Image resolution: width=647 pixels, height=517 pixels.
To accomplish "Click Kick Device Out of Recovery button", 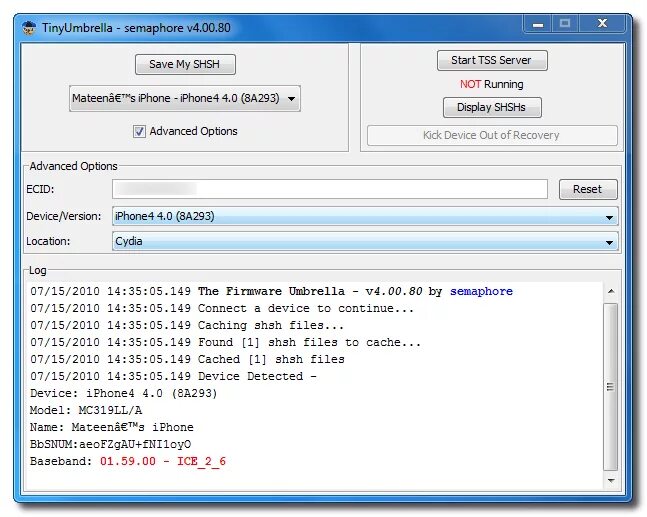I will 492,135.
